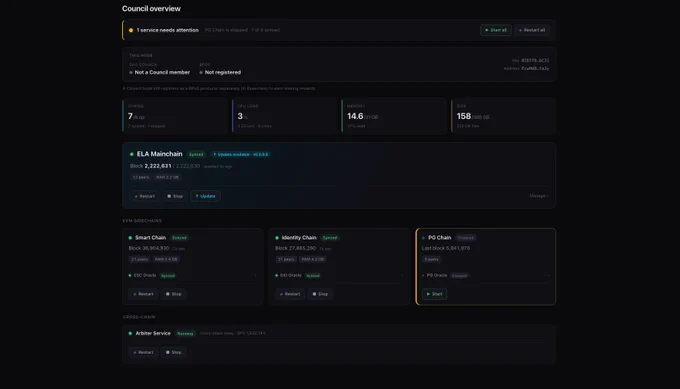The width and height of the screenshot is (680, 389).
Task: Click the orange attention dot in alert banner
Action: [131, 30]
